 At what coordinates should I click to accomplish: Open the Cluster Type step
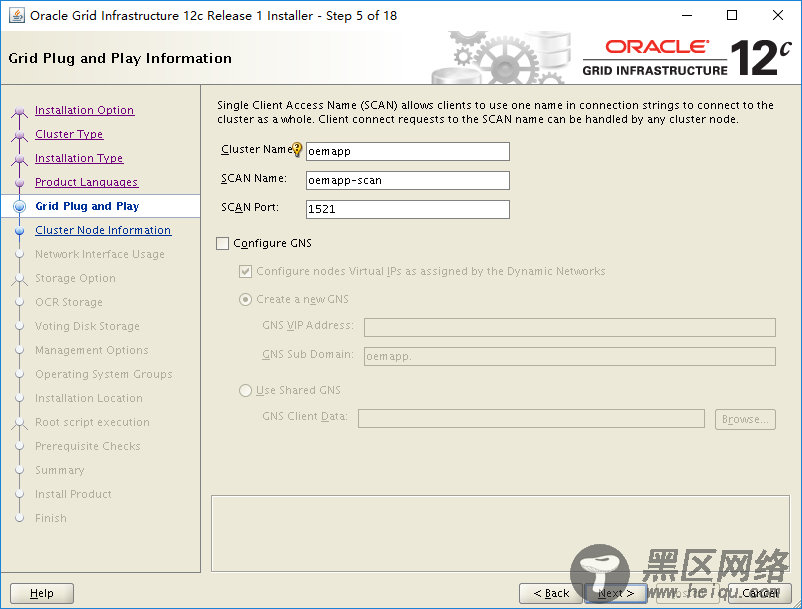click(x=69, y=134)
